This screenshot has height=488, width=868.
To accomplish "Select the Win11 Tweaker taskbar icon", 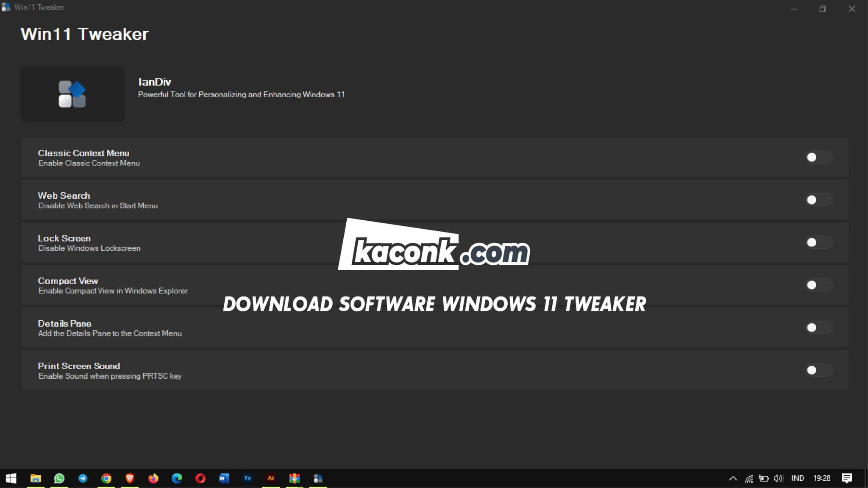I will pos(318,478).
